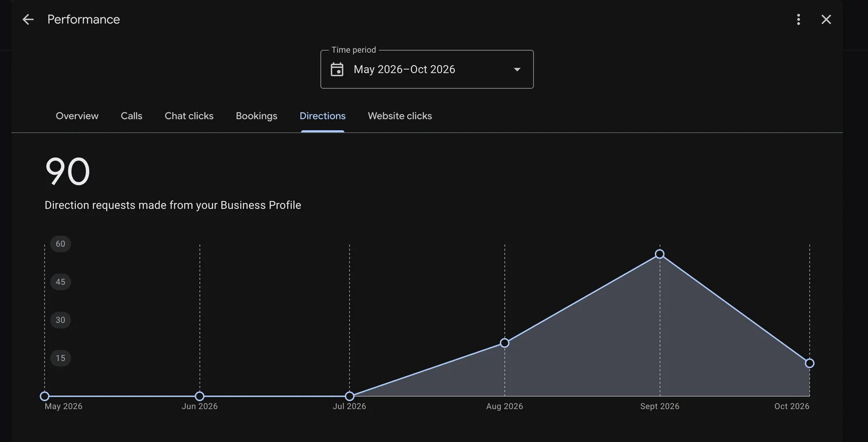Screen dimensions: 868x442
Task: Click the Jul 2026 axis label
Action: pyautogui.click(x=349, y=406)
